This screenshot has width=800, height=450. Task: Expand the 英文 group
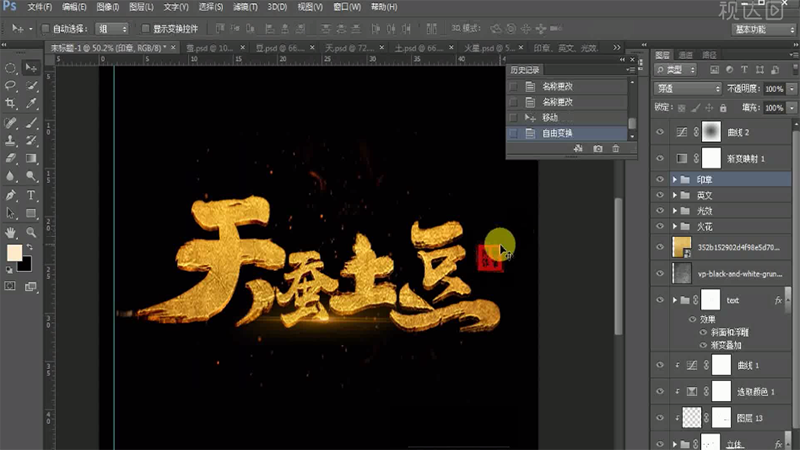pos(674,195)
